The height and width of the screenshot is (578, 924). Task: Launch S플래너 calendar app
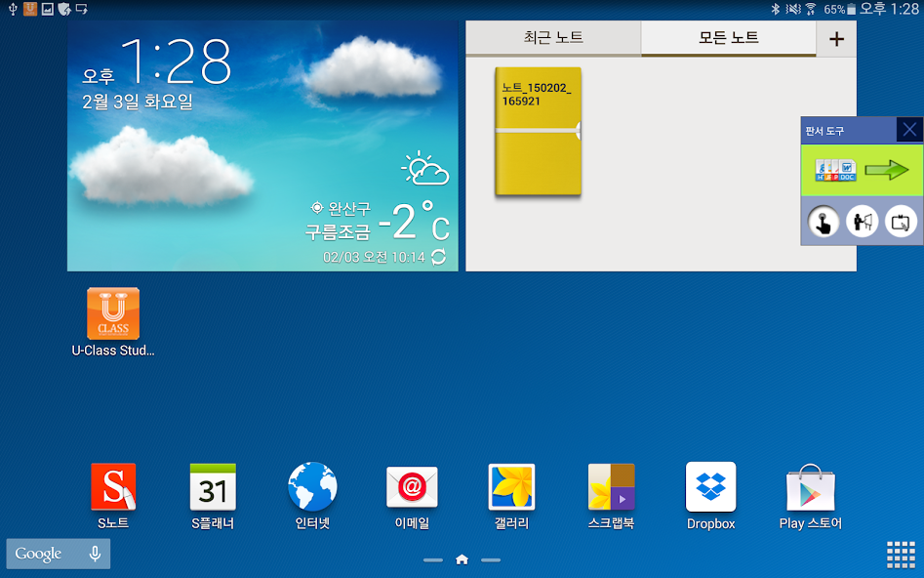pyautogui.click(x=213, y=487)
